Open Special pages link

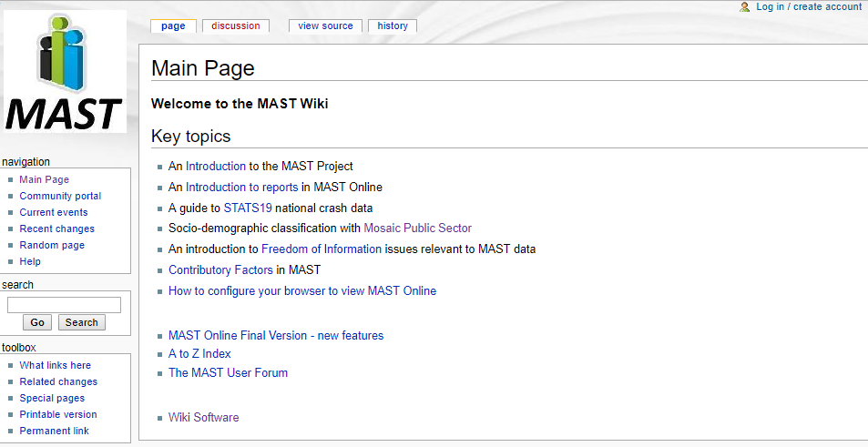[x=52, y=399]
